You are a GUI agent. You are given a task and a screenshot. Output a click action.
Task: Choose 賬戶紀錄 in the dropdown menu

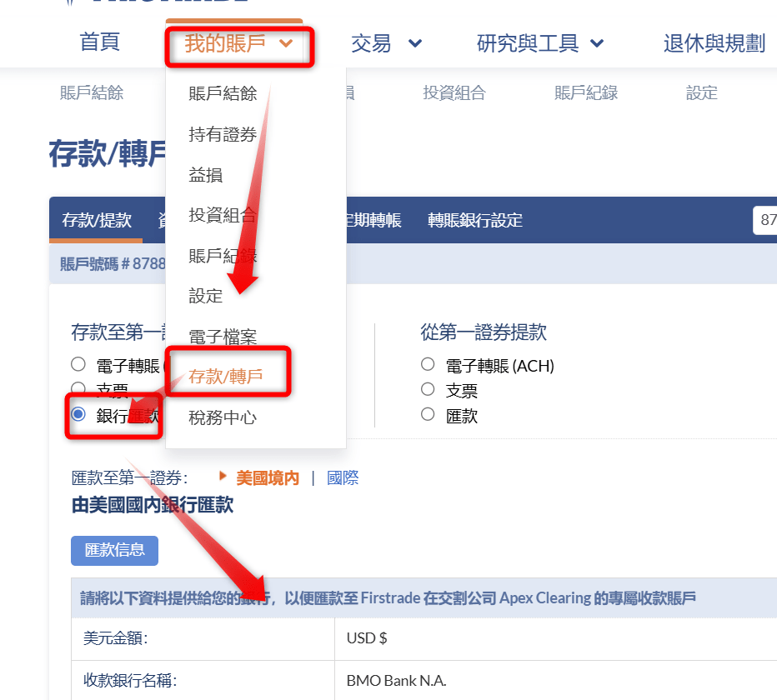coord(223,256)
